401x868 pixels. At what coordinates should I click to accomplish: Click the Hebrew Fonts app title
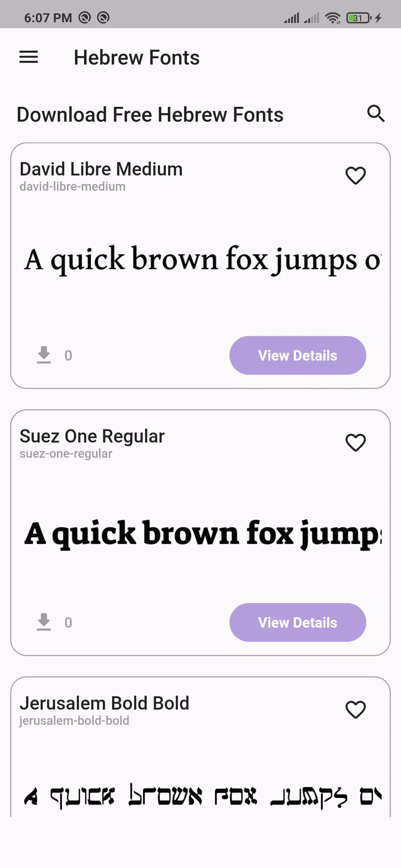point(137,57)
